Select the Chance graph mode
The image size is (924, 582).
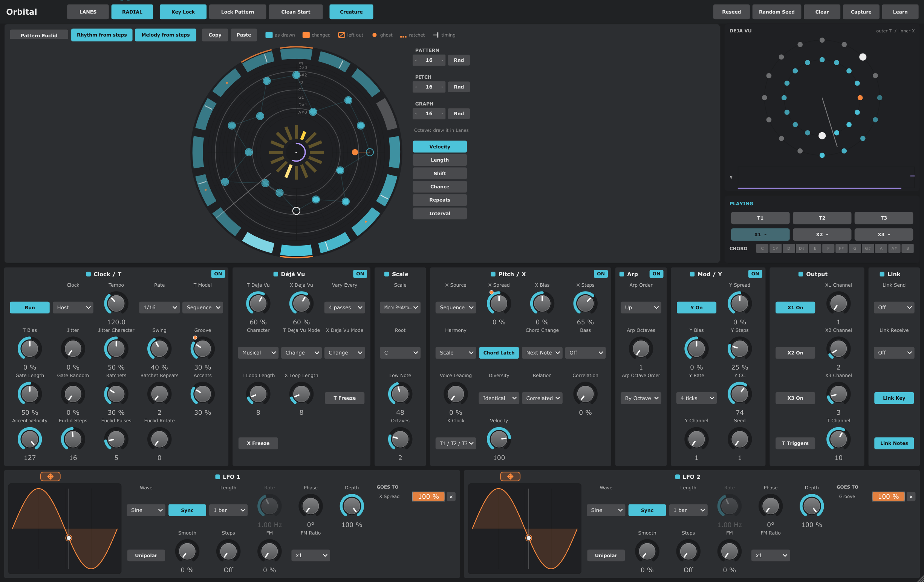tap(440, 186)
